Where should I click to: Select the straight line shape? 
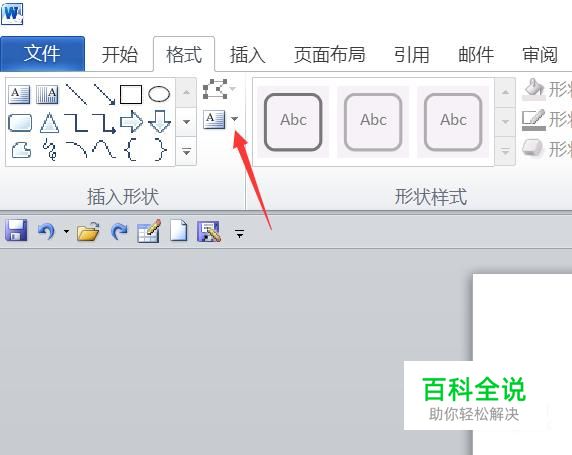[76, 94]
